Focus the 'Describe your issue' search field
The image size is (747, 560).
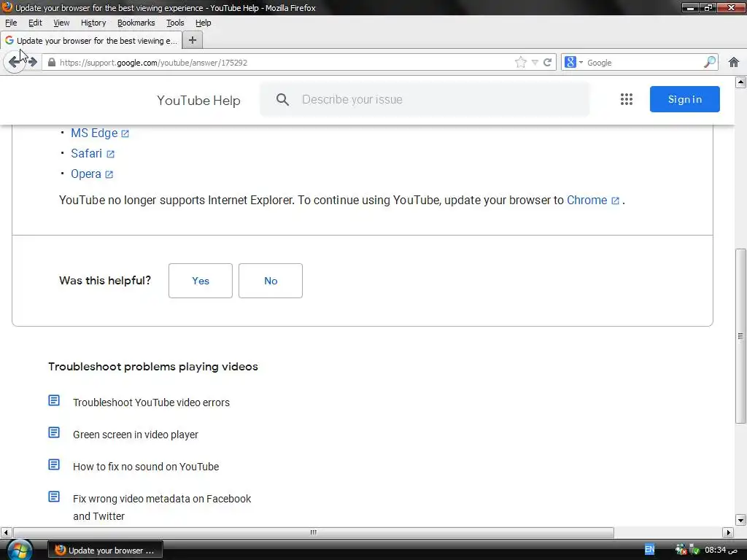coord(425,99)
